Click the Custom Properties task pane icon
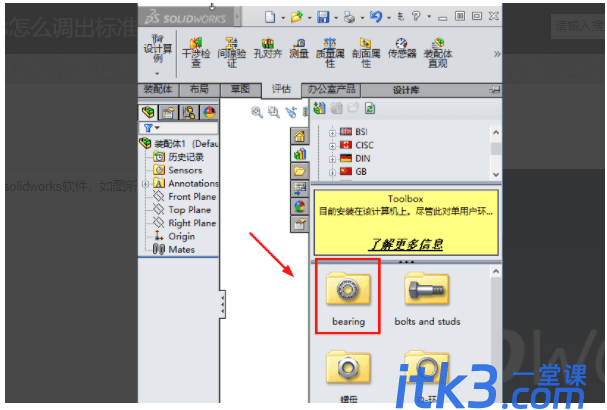This screenshot has height=410, width=607. click(x=299, y=223)
